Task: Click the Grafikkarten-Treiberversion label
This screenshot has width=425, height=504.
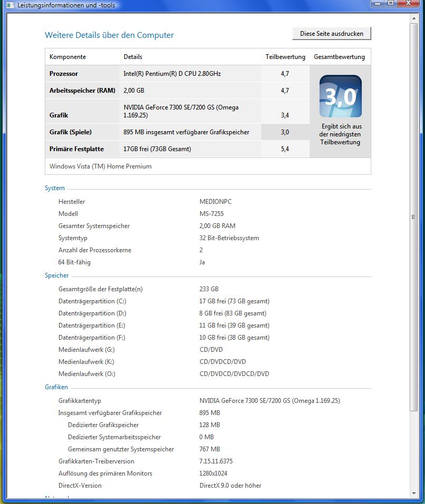Action: click(96, 461)
